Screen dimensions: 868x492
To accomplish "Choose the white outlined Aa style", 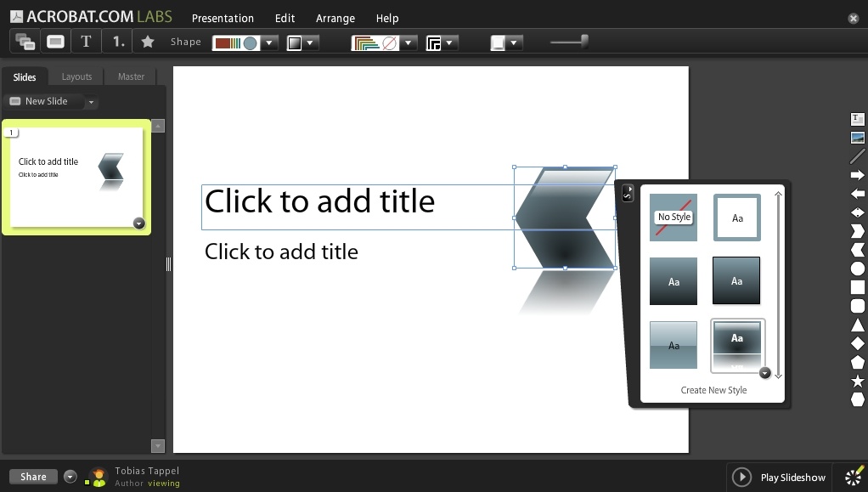I will (x=737, y=218).
